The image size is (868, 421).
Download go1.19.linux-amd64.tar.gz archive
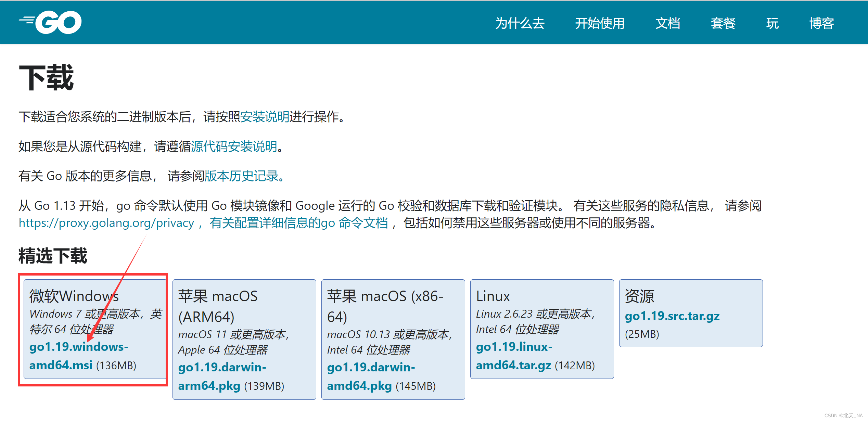click(514, 356)
